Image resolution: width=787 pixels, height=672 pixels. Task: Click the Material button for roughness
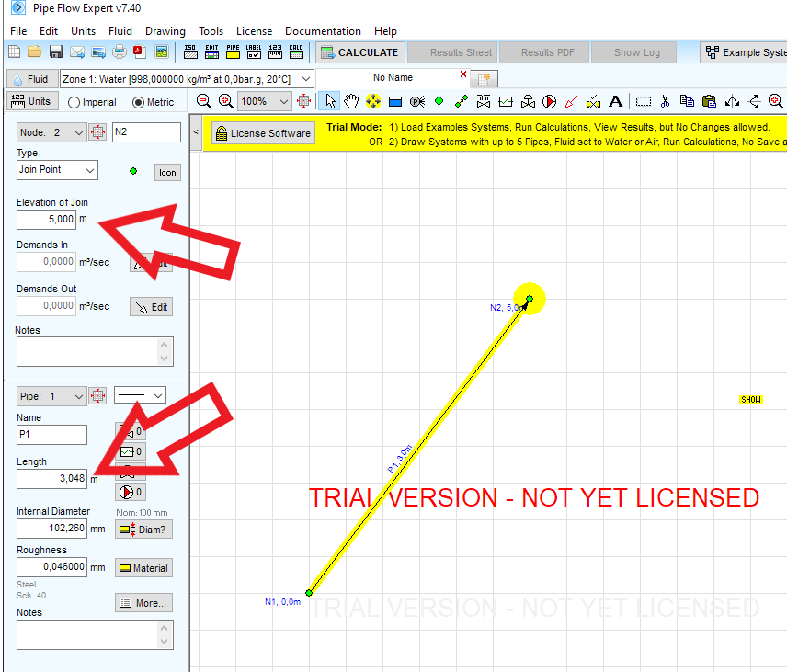(144, 568)
